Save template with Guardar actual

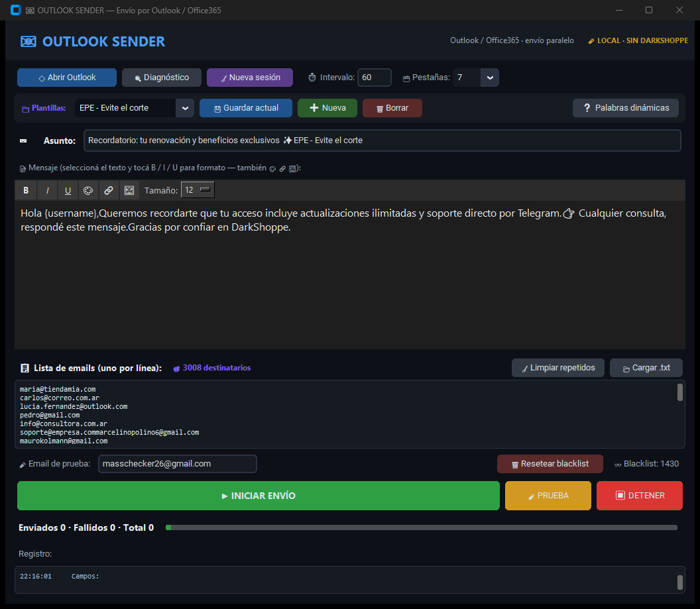point(246,108)
